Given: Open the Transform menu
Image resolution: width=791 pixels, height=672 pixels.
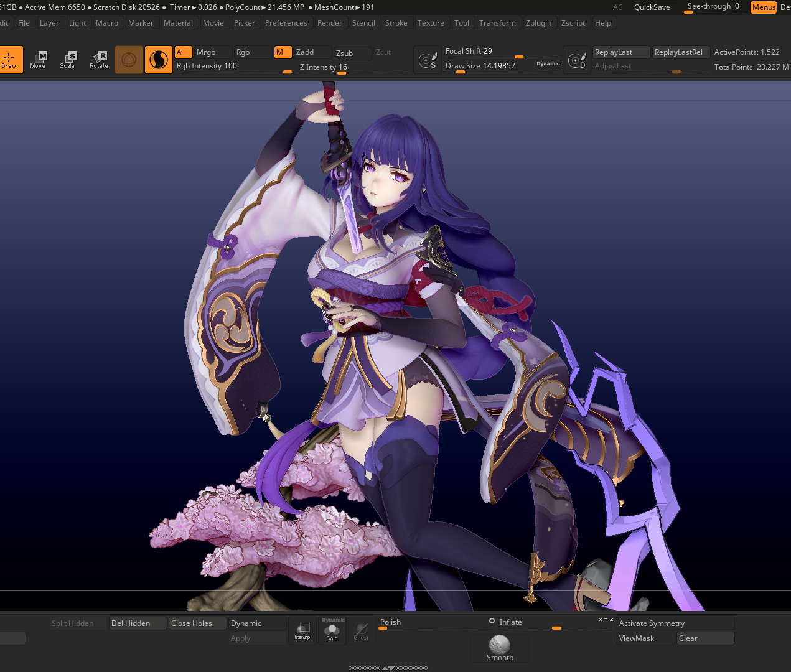Looking at the screenshot, I should (x=497, y=23).
